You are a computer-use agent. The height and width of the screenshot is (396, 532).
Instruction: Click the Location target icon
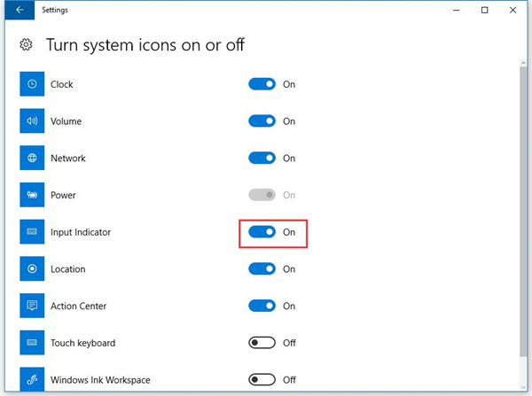point(32,268)
